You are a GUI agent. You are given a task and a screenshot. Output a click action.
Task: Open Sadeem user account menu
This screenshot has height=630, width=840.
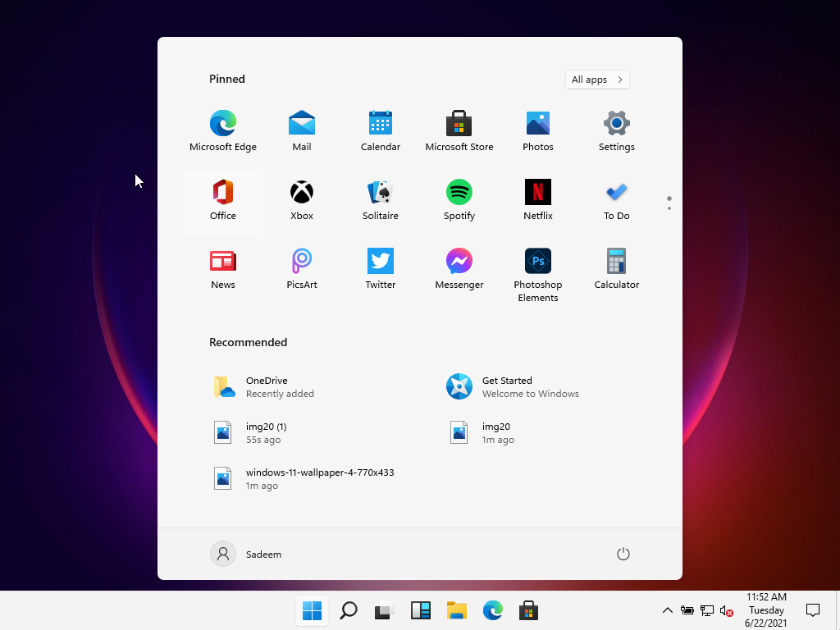coord(246,554)
